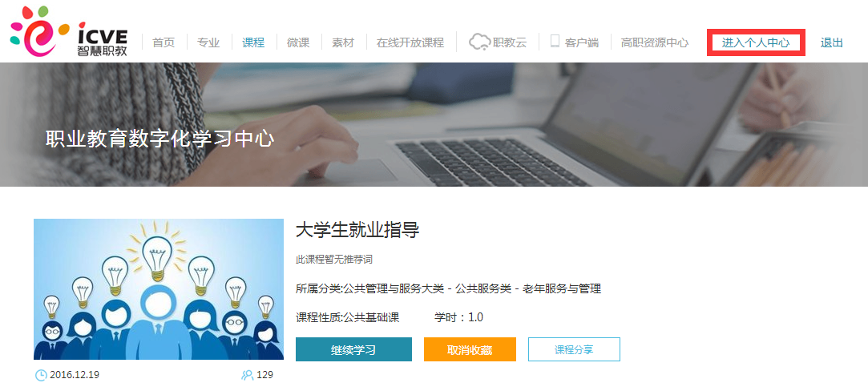
Task: Open the 素材 navigation item
Action: pyautogui.click(x=343, y=42)
